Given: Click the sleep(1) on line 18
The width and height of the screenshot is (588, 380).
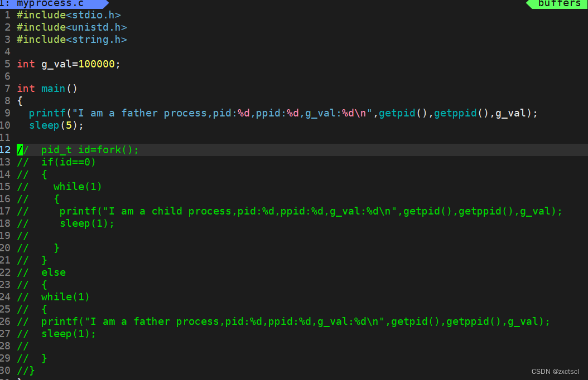Looking at the screenshot, I should click(86, 223).
